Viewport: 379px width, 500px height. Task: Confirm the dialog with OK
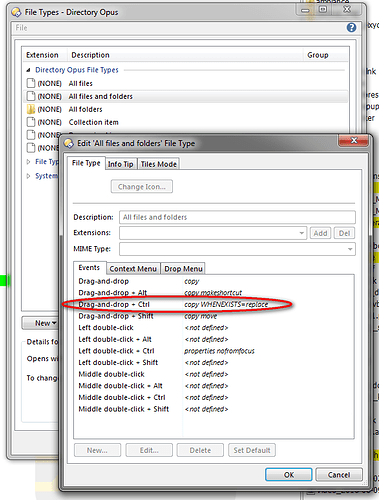[289, 475]
